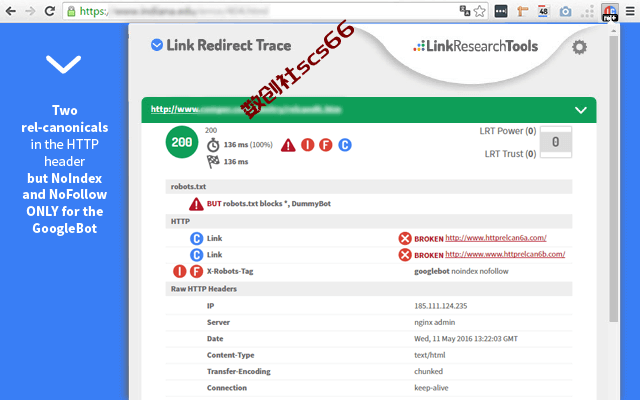
Task: Click the dark three-dots extension icon
Action: coord(501,11)
